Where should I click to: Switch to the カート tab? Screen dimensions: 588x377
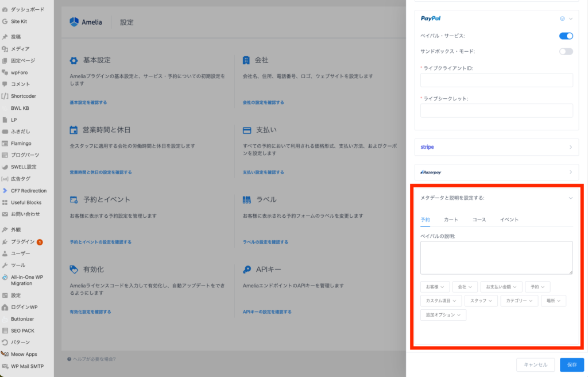coord(451,220)
